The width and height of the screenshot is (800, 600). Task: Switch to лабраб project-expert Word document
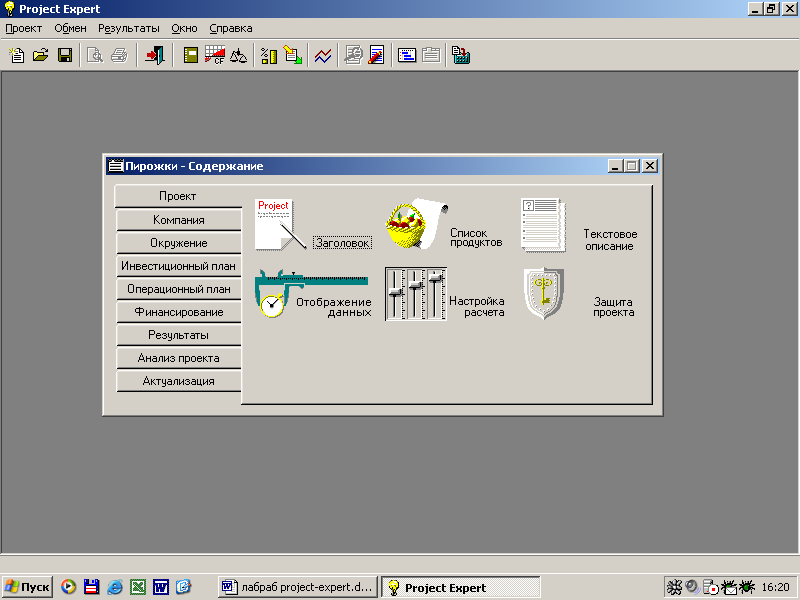pyautogui.click(x=297, y=587)
